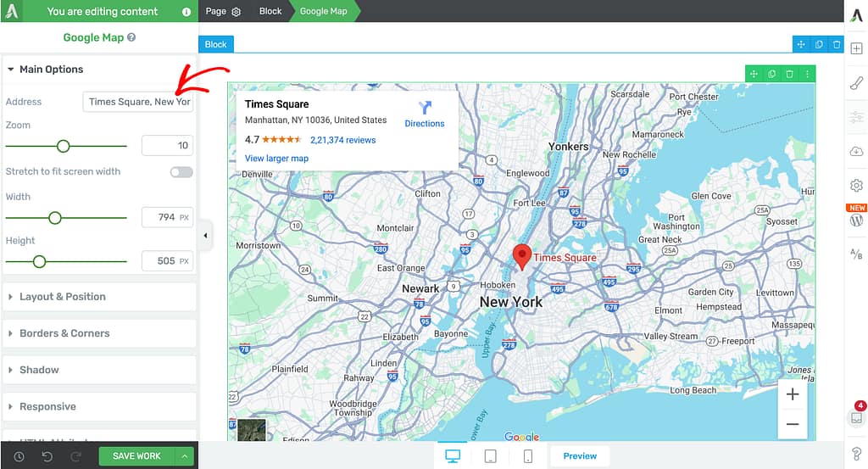Open View larger map link
The image size is (868, 469).
click(277, 159)
